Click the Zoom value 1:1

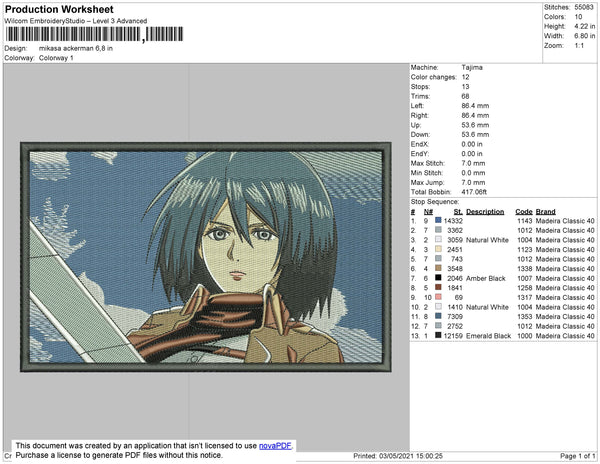(579, 46)
